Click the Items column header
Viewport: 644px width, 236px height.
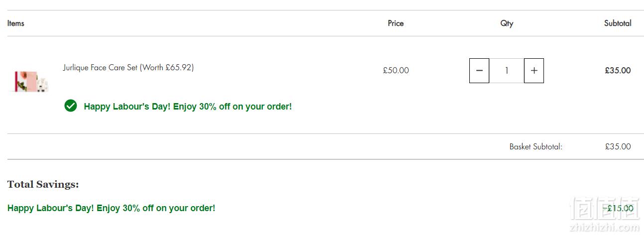(x=16, y=23)
